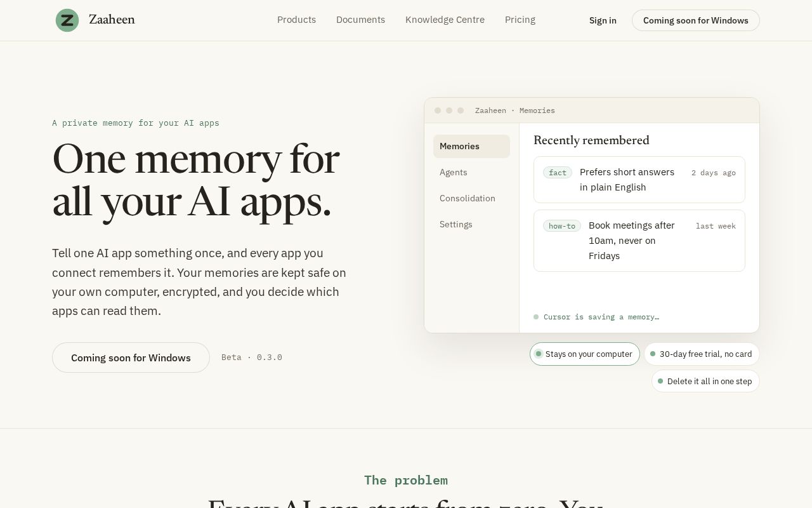Click header Coming soon for Windows button

tap(696, 20)
